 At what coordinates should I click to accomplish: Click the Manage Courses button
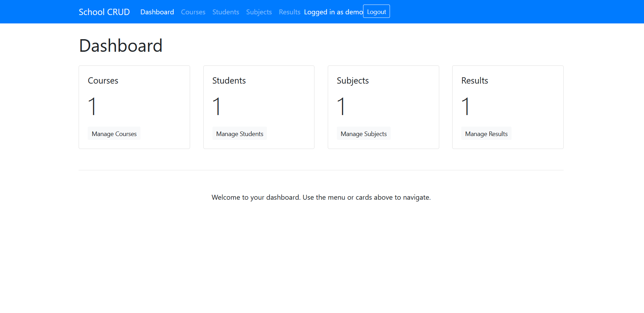point(114,134)
